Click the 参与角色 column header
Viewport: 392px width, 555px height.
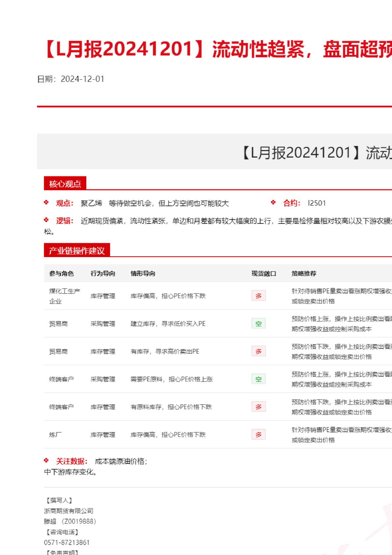point(61,274)
